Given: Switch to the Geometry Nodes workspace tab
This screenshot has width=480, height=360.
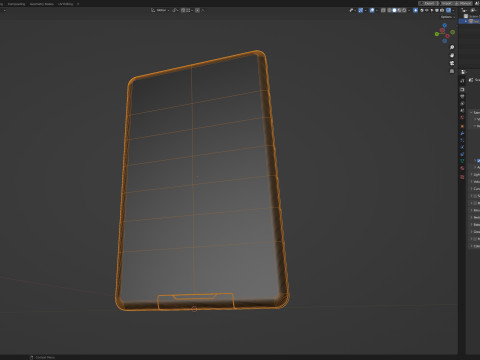Looking at the screenshot, I should click(42, 4).
